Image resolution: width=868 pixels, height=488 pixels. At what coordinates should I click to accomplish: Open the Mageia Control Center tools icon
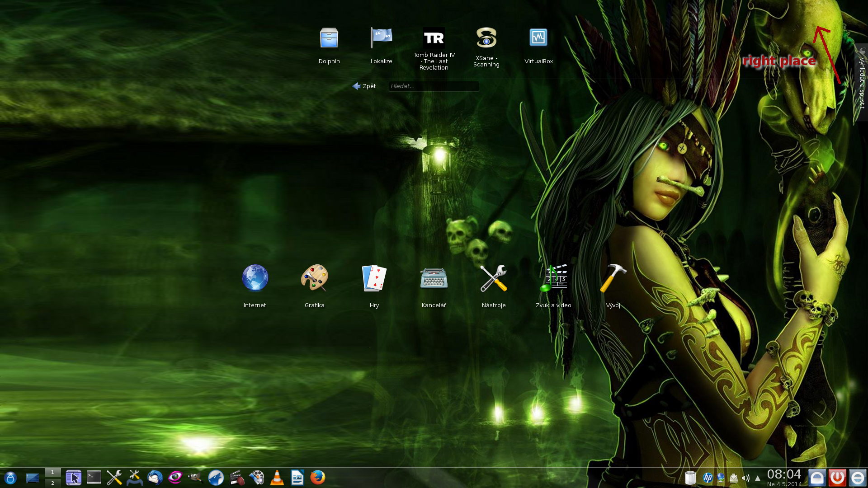click(x=134, y=478)
